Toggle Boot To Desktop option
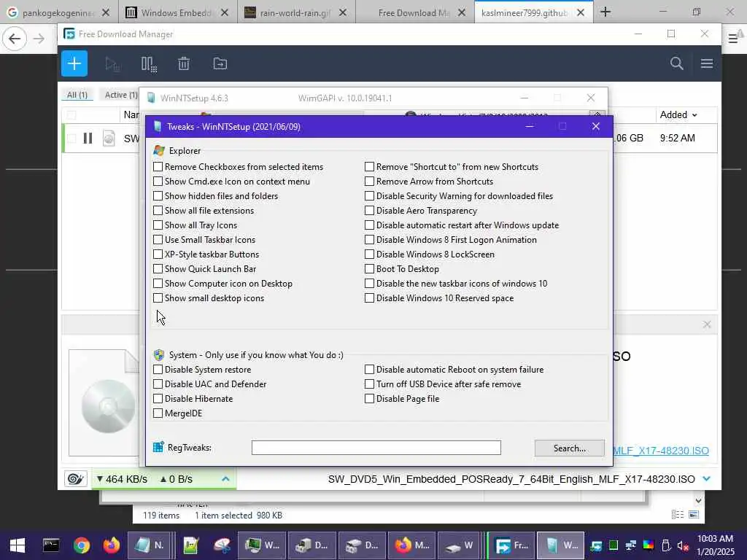 click(369, 268)
